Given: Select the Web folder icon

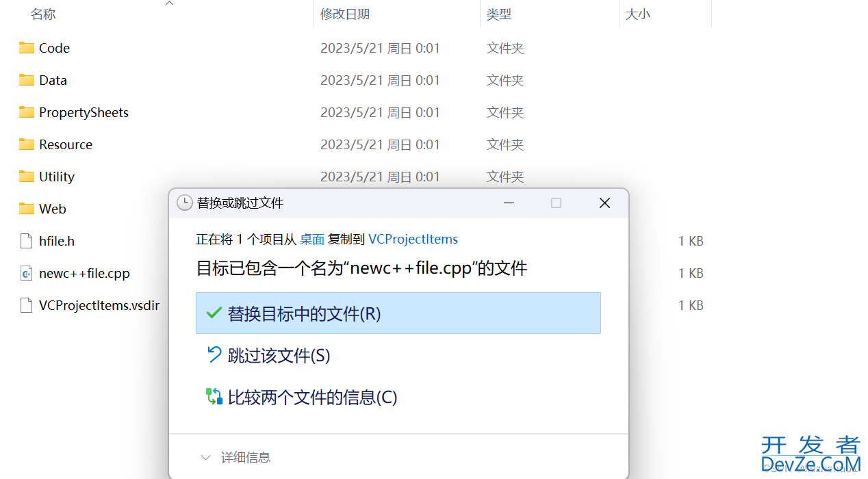Looking at the screenshot, I should (27, 209).
